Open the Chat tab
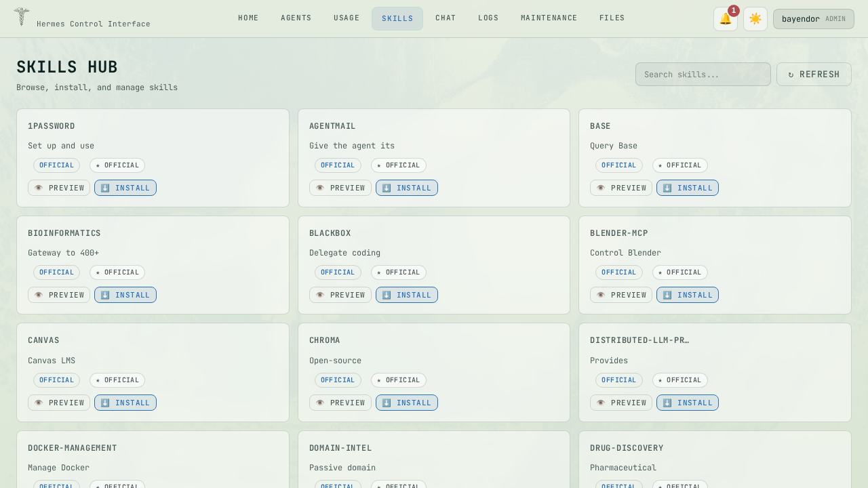The width and height of the screenshot is (868, 488). 446,18
